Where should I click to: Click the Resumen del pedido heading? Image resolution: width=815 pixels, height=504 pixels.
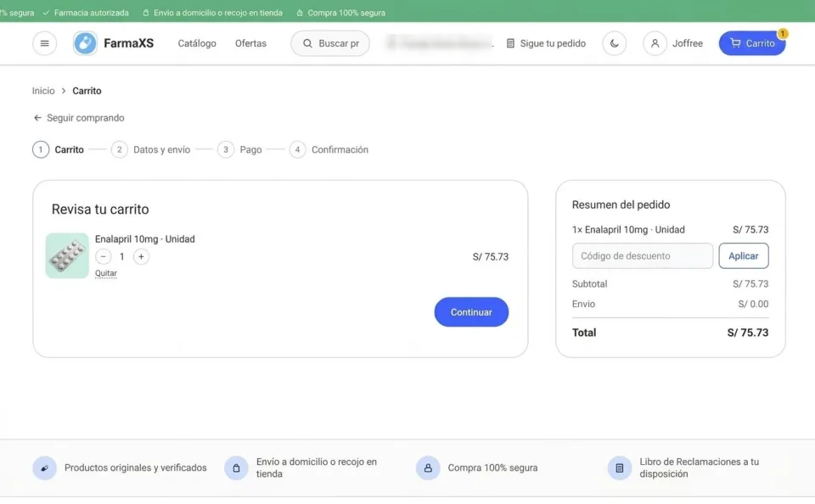pos(621,204)
